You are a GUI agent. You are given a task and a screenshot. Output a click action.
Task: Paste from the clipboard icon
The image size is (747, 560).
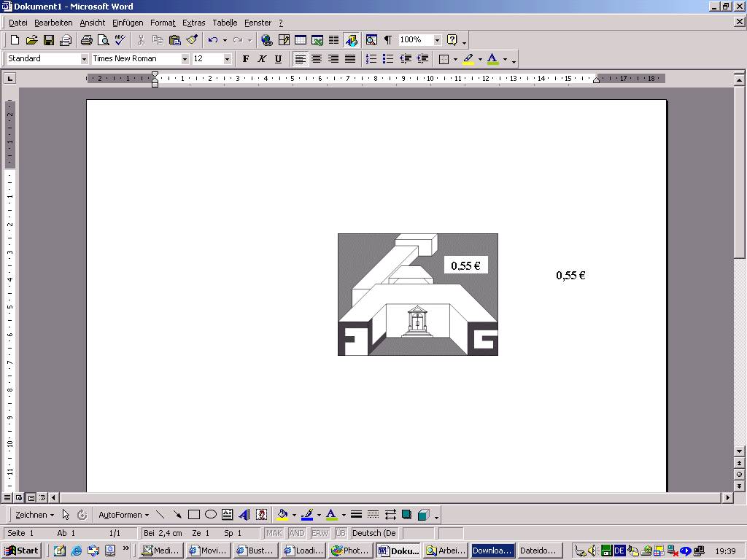click(x=175, y=40)
